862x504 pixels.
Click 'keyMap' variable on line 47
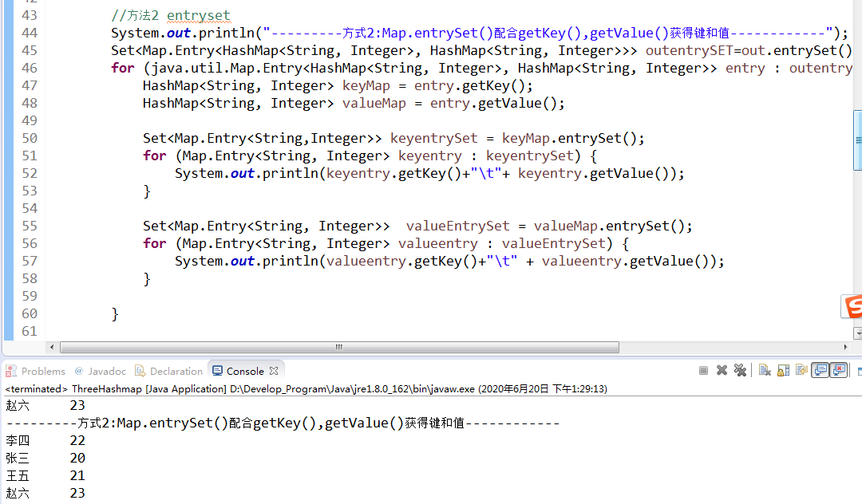click(366, 85)
